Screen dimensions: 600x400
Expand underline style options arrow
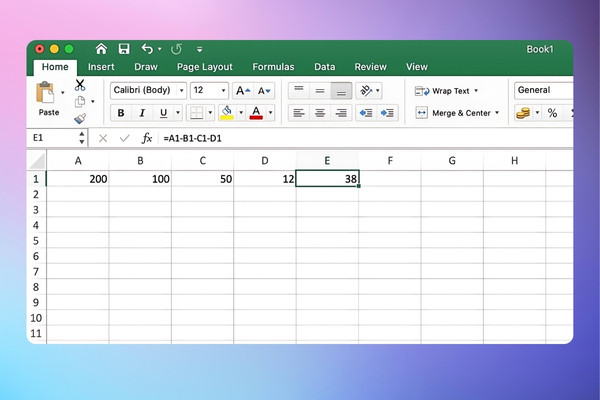tap(178, 113)
